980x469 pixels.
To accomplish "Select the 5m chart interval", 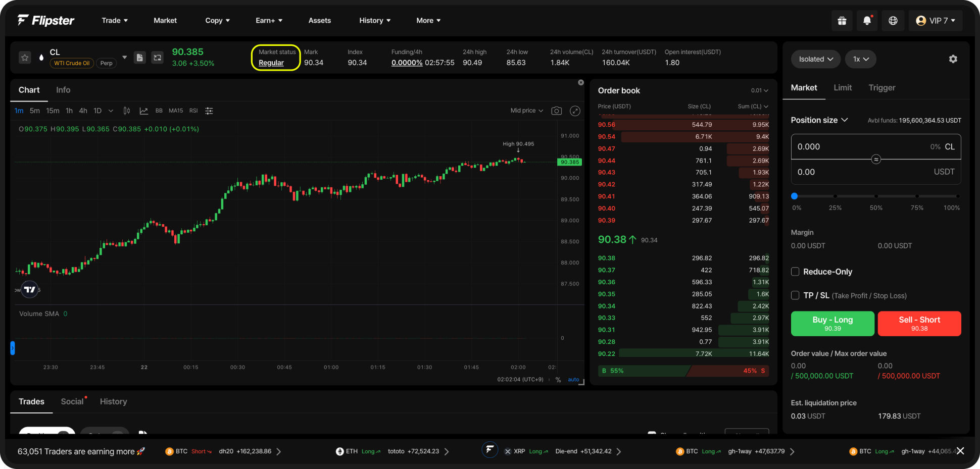I will pyautogui.click(x=35, y=111).
